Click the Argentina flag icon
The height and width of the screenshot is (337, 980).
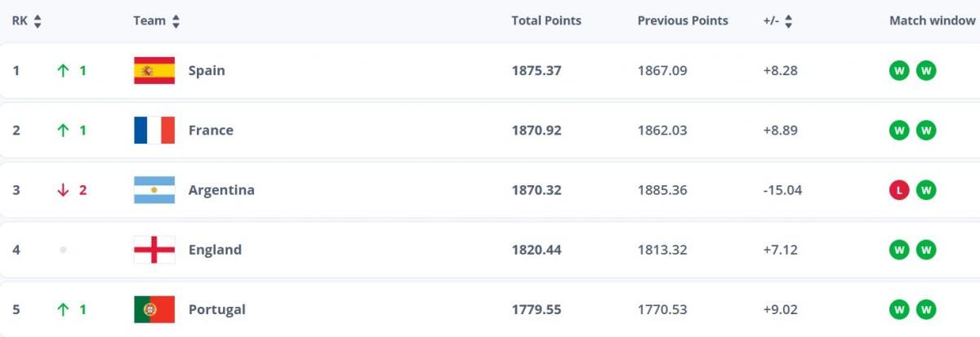154,190
